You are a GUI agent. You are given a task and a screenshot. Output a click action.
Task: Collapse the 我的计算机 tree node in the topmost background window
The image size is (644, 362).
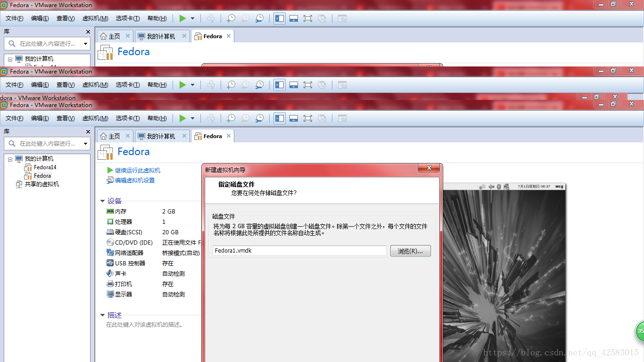click(x=10, y=59)
